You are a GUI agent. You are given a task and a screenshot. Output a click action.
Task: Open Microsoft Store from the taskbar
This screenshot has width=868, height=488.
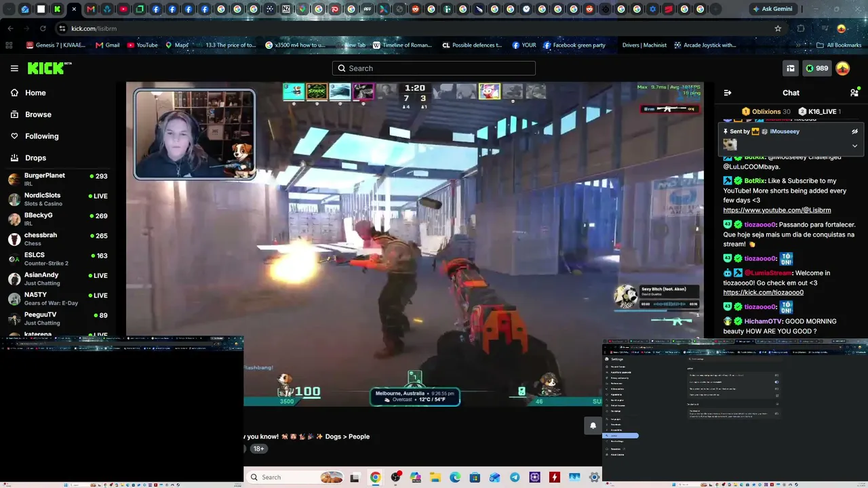click(x=475, y=477)
